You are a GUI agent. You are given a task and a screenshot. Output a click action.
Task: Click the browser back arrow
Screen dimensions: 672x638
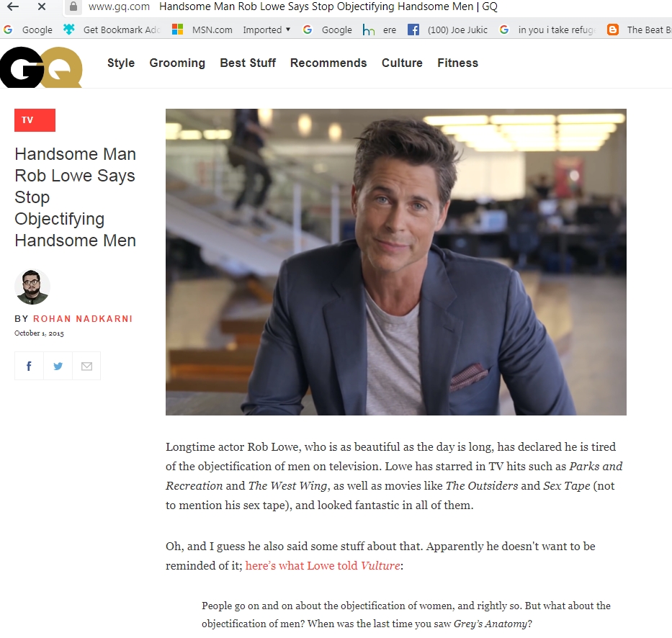pyautogui.click(x=13, y=7)
